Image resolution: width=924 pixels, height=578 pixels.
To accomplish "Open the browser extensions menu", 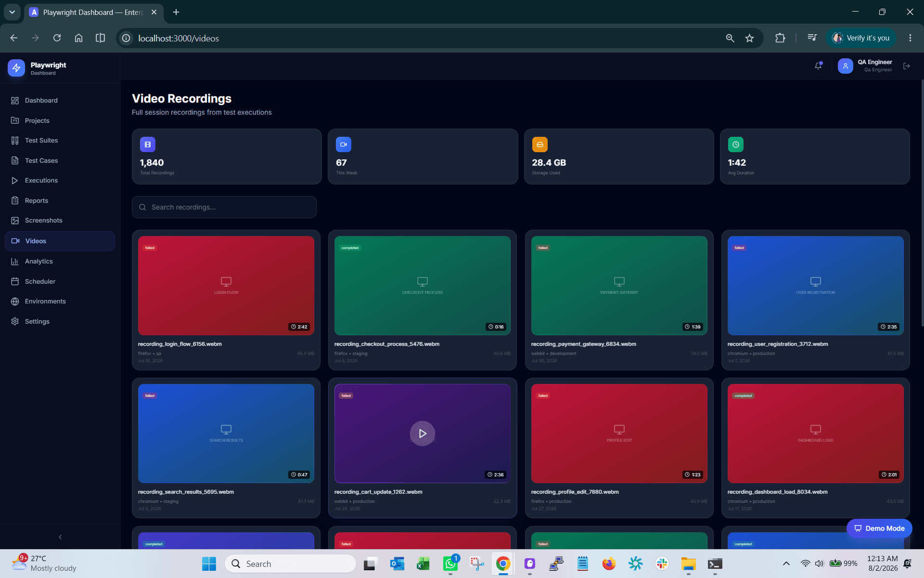I will click(780, 38).
